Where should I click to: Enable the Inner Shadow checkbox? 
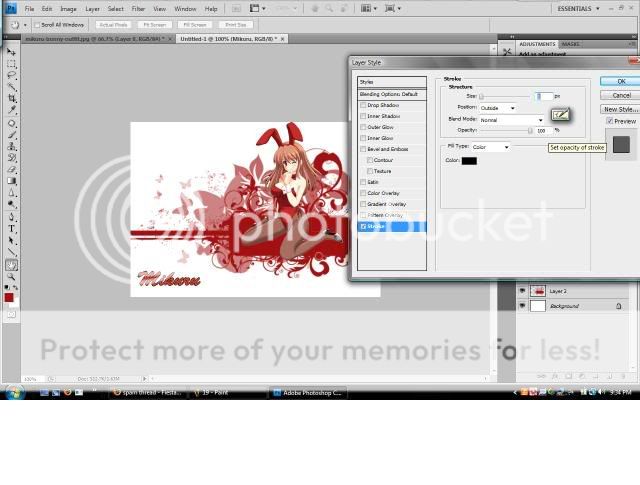(363, 116)
